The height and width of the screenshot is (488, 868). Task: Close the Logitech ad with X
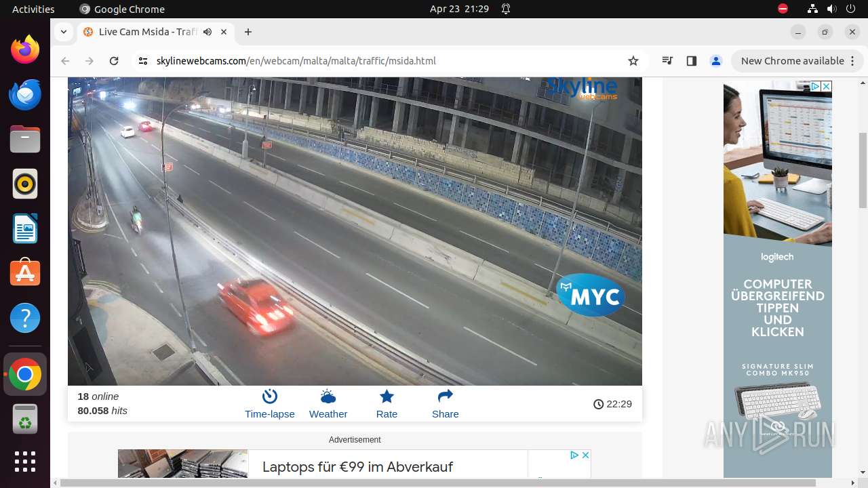[826, 87]
